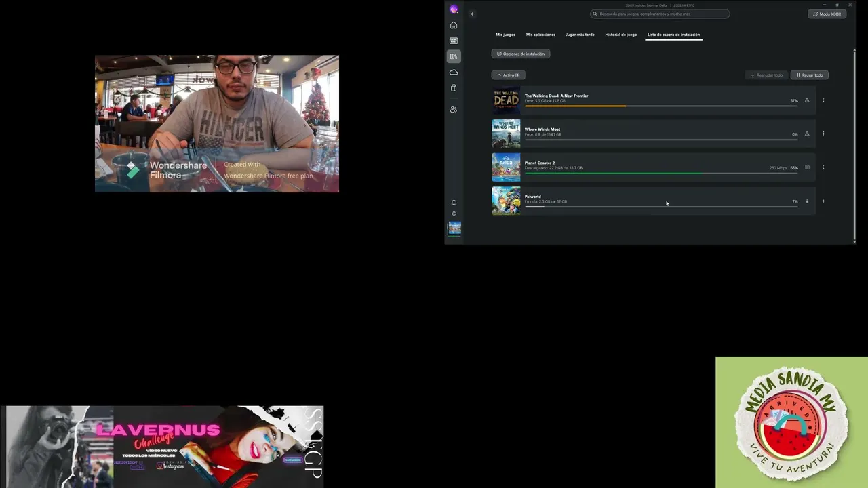Click the Xbox window vertical scrollbar
Image resolution: width=868 pixels, height=488 pixels.
click(x=854, y=146)
